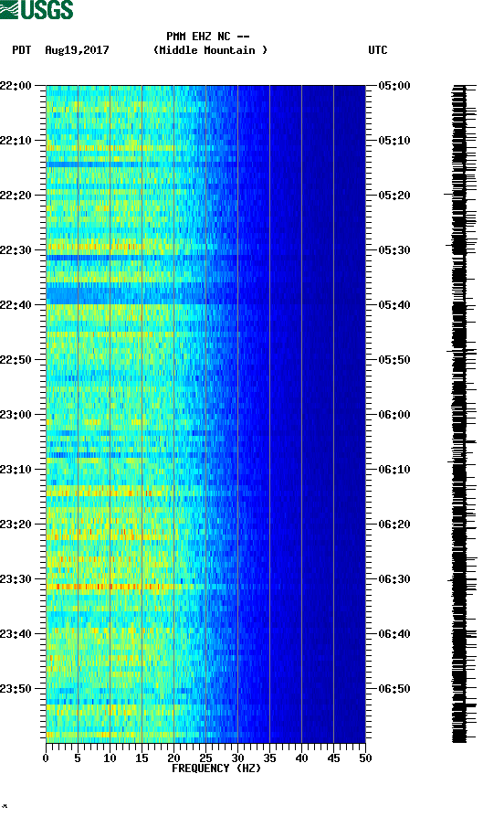The height and width of the screenshot is (816, 504).
Task: Select the station title 'PMM EHZ NC --'
Action: 208,37
